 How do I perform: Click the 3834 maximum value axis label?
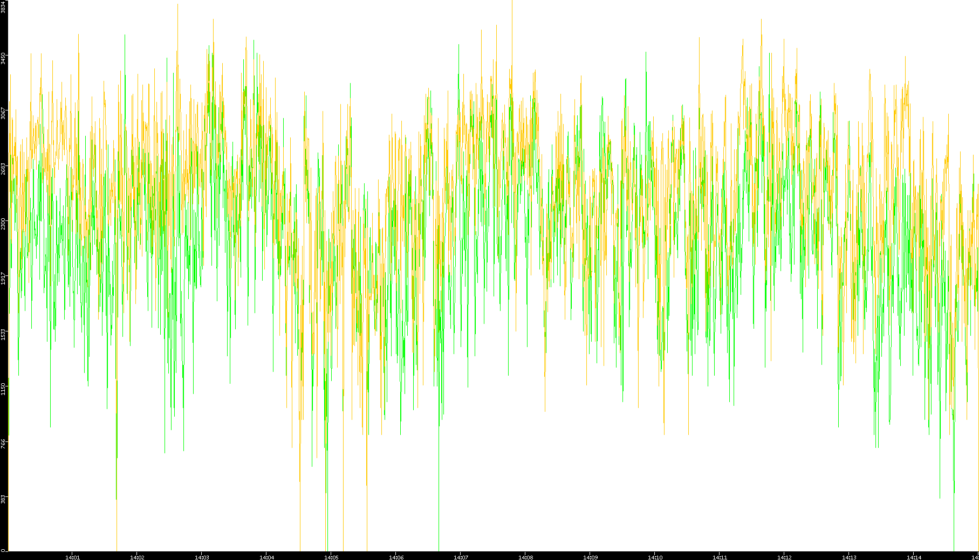point(3,6)
